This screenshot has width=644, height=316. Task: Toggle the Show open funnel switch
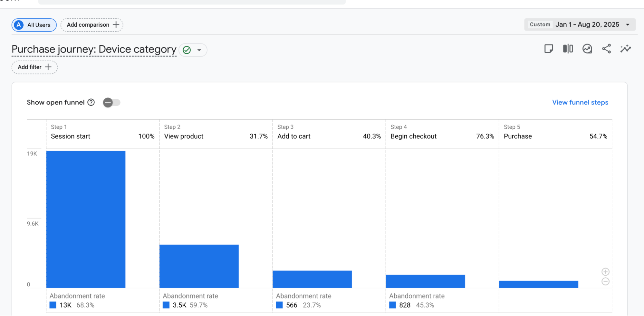[x=111, y=103]
